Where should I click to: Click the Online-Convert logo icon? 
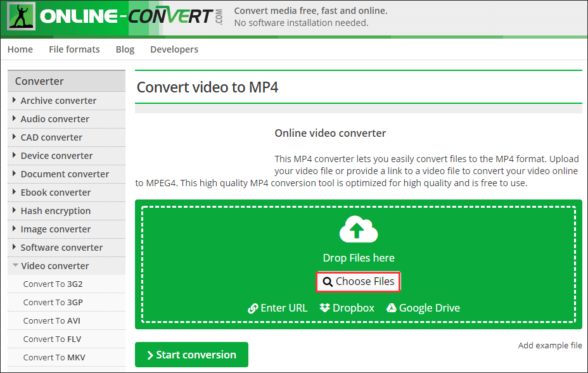click(x=21, y=17)
